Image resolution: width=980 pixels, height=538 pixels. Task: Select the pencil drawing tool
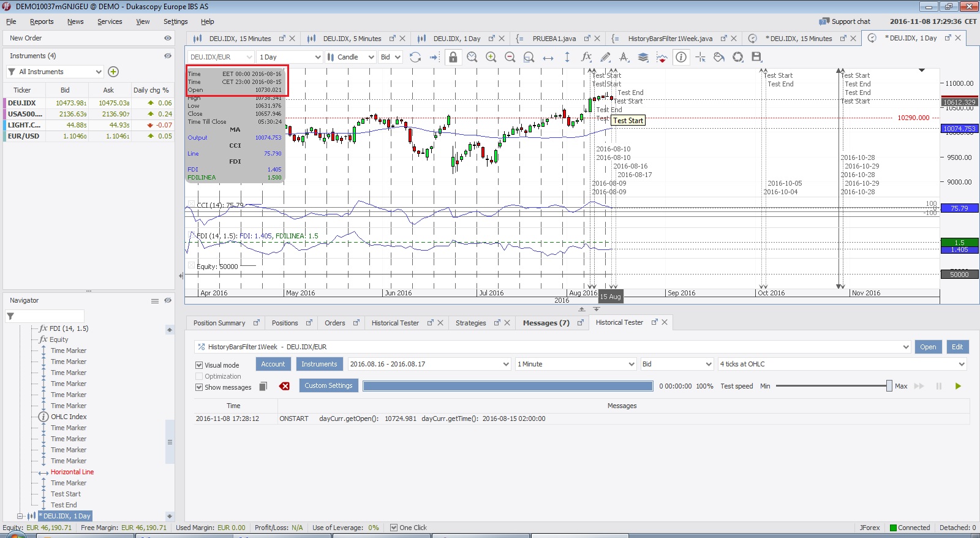point(605,57)
